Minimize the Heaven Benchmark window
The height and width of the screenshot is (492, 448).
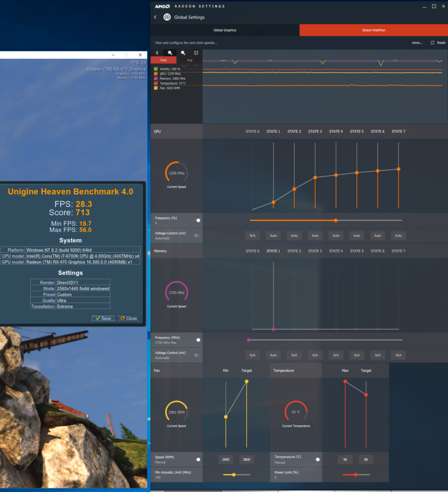click(x=113, y=55)
